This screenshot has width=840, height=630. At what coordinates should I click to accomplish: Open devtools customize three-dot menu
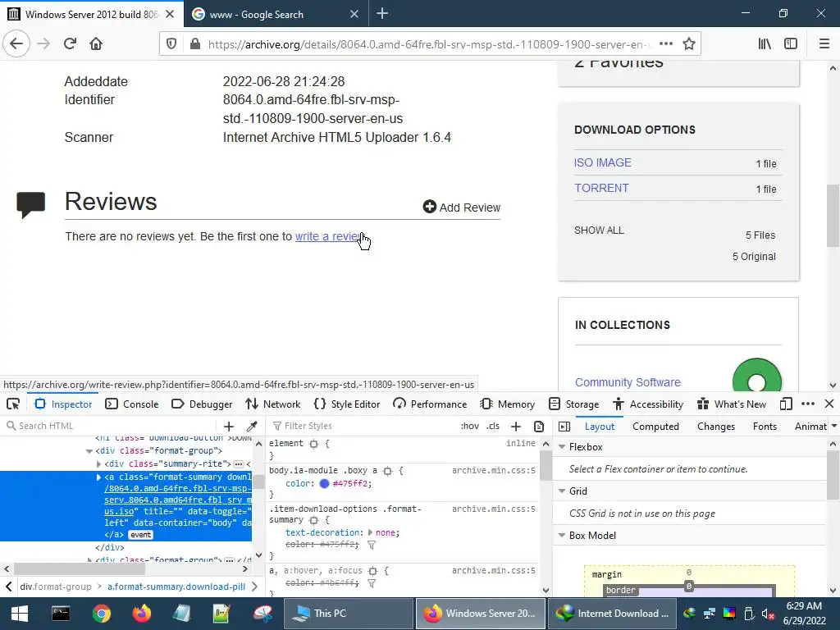point(808,404)
